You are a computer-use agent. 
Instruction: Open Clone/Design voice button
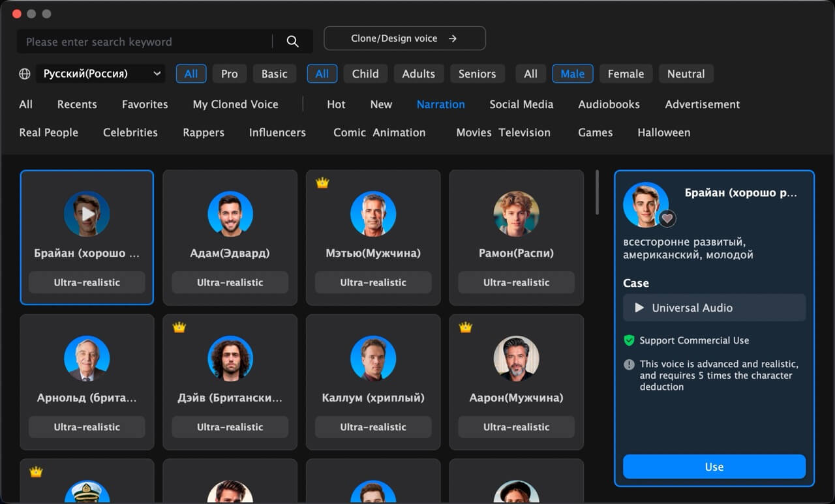coord(404,38)
